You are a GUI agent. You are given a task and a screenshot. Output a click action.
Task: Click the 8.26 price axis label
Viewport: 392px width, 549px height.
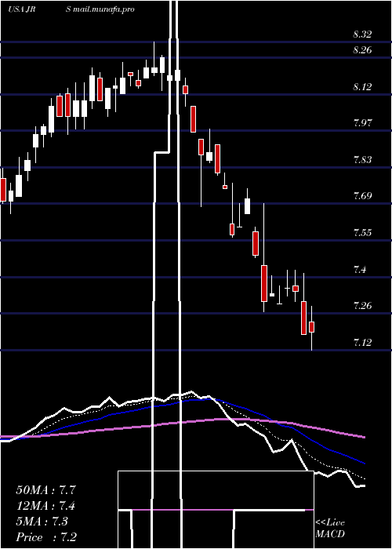362,50
